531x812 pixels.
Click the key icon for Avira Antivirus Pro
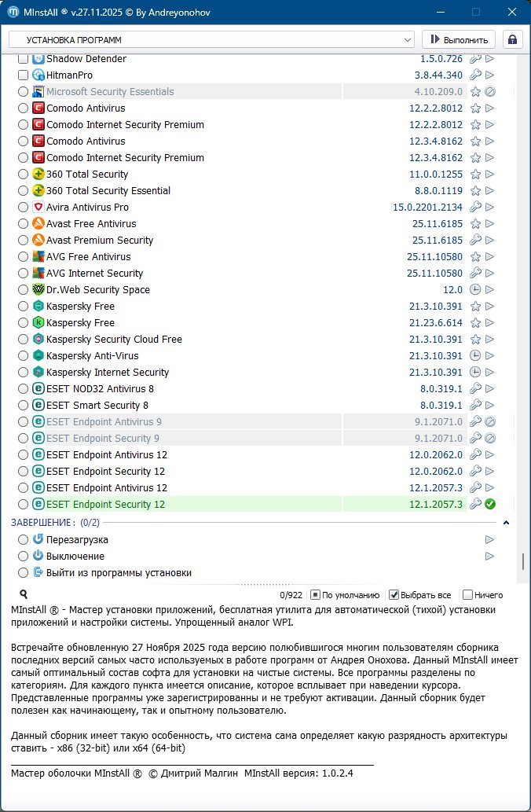474,208
